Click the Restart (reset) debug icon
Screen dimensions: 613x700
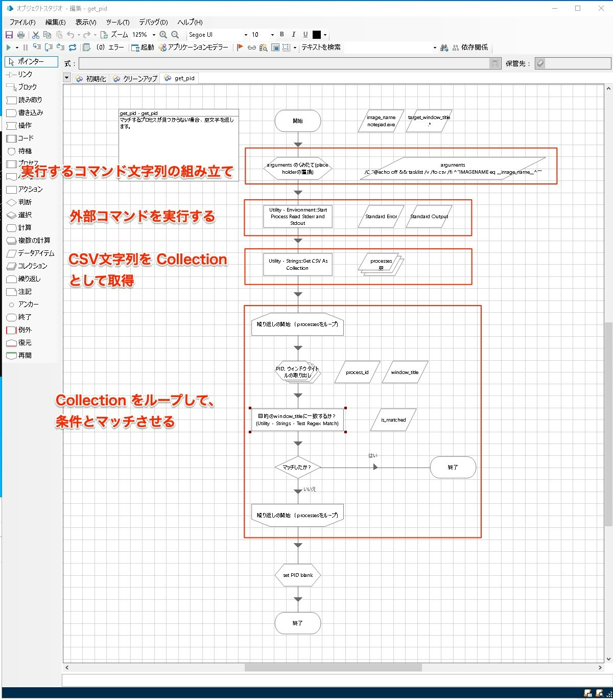[x=73, y=48]
